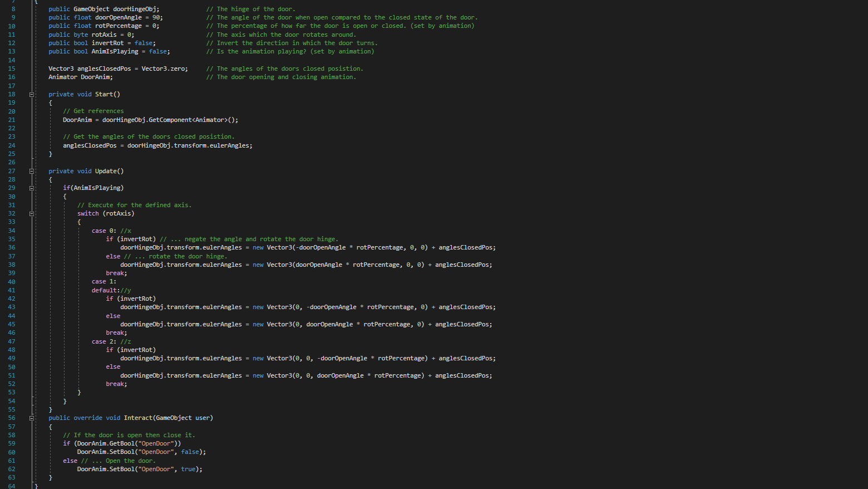Image resolution: width=868 pixels, height=489 pixels.
Task: Collapse the Start method code block
Action: [31, 94]
